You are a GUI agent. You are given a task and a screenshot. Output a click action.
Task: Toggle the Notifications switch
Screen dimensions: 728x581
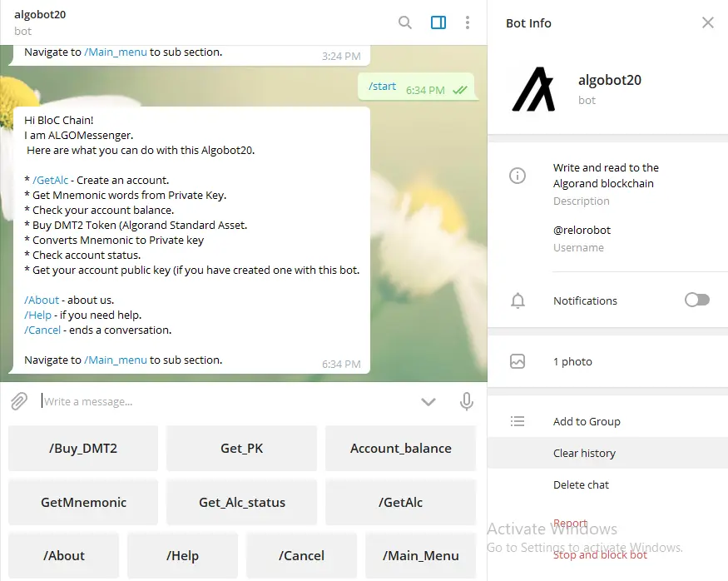(697, 300)
